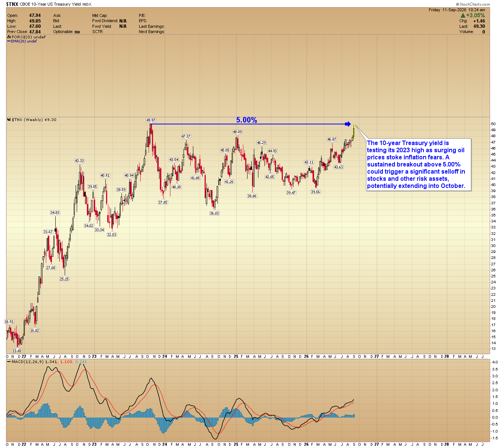Image resolution: width=504 pixels, height=448 pixels.
Task: Click the 48.09 price label
Action: tap(237, 132)
